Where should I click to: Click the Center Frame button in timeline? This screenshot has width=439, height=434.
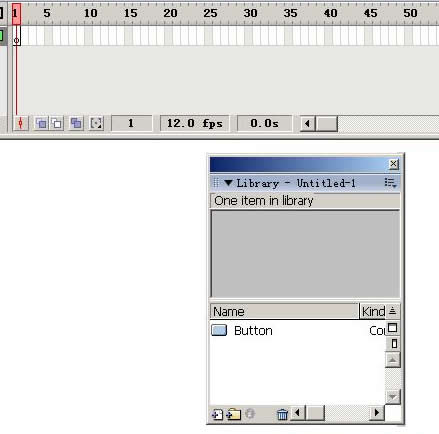21,123
